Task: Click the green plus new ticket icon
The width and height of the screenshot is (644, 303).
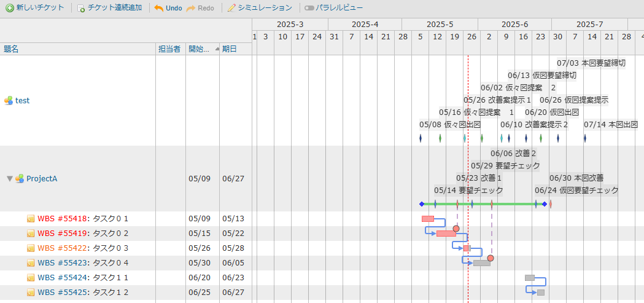Action: click(x=10, y=9)
